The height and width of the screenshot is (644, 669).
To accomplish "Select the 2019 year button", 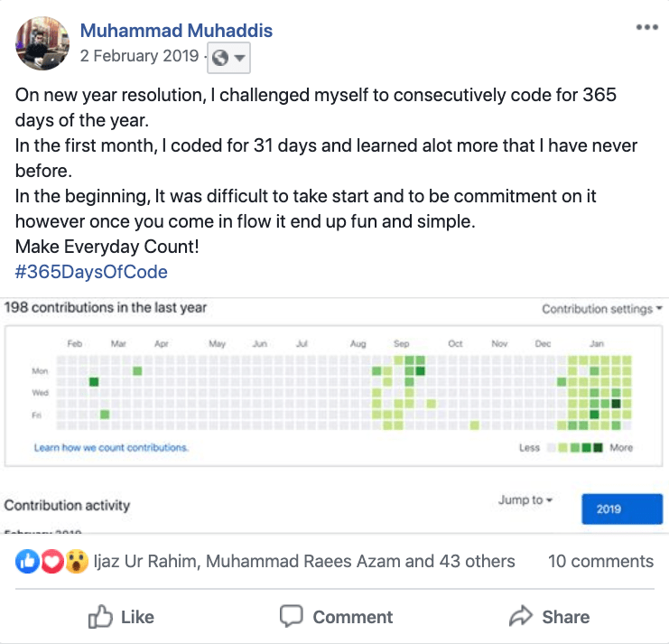I will tap(622, 509).
